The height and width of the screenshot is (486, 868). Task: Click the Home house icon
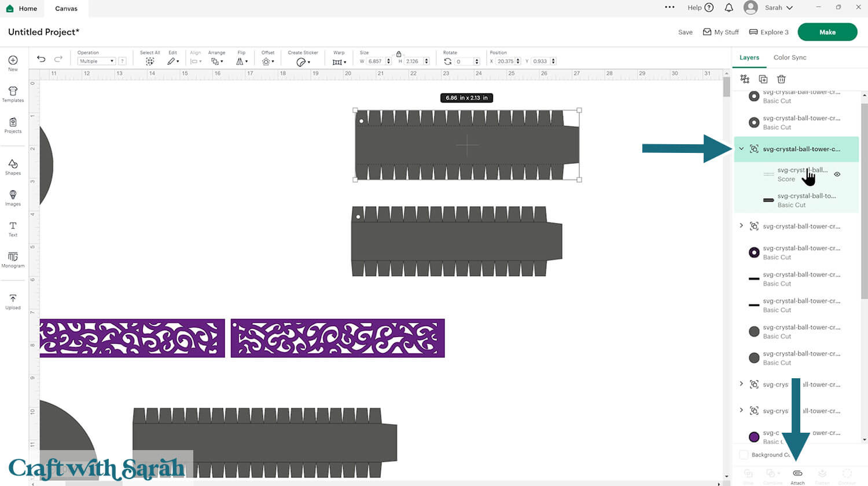point(10,9)
